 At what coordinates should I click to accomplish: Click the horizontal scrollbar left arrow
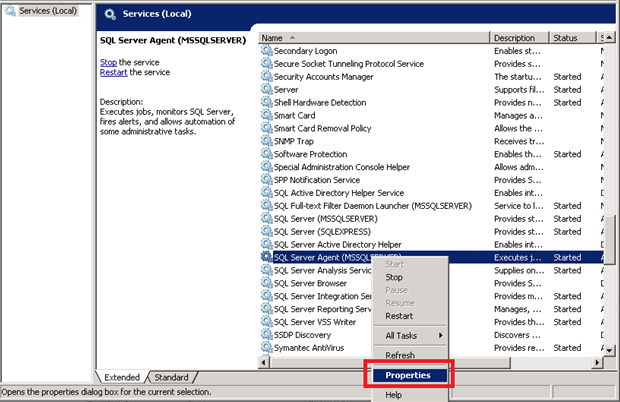[264, 362]
